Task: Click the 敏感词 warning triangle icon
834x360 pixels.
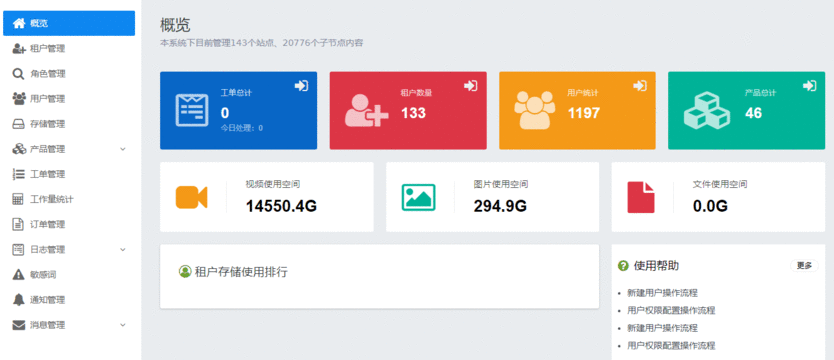Action: coord(19,274)
